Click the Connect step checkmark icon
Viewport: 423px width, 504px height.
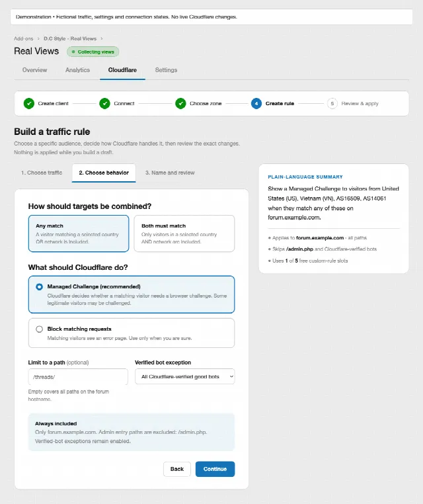104,103
